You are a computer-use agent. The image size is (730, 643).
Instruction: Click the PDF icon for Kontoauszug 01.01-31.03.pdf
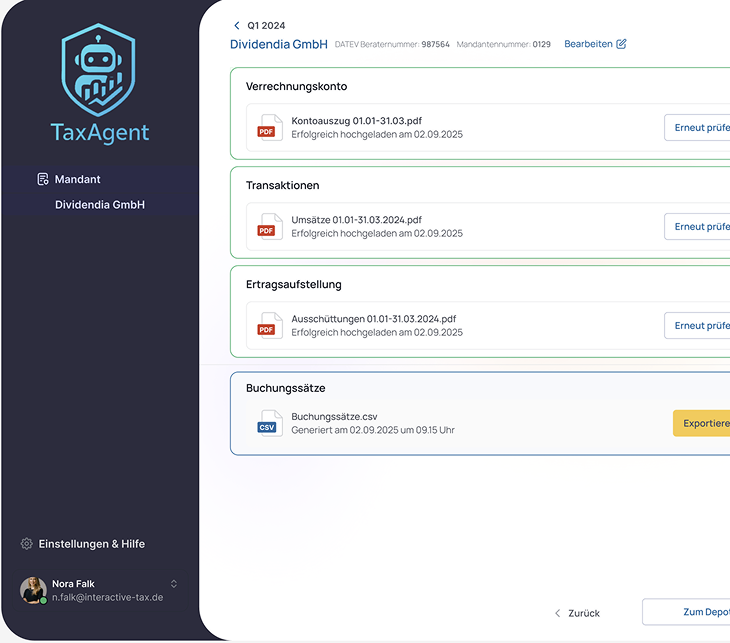[268, 127]
